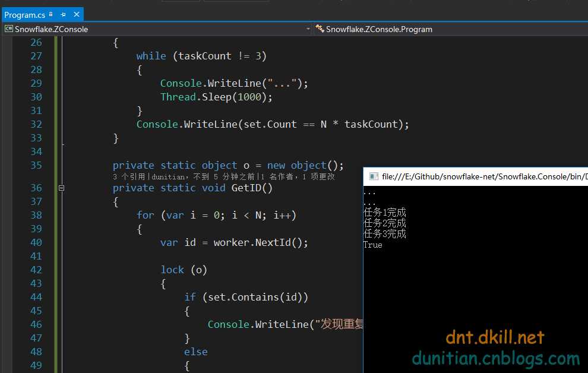The width and height of the screenshot is (588, 373).
Task: Click the 'lock (o)' statement on line 42
Action: [184, 270]
